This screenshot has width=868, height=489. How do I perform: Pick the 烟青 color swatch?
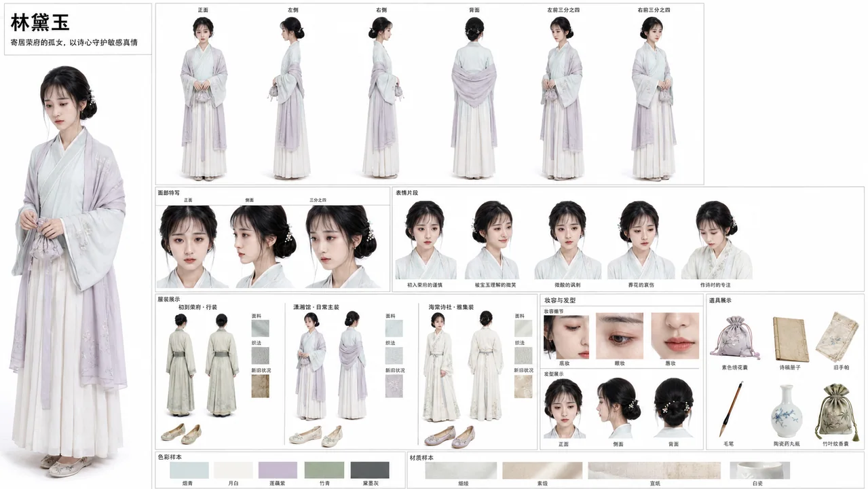[x=189, y=470]
